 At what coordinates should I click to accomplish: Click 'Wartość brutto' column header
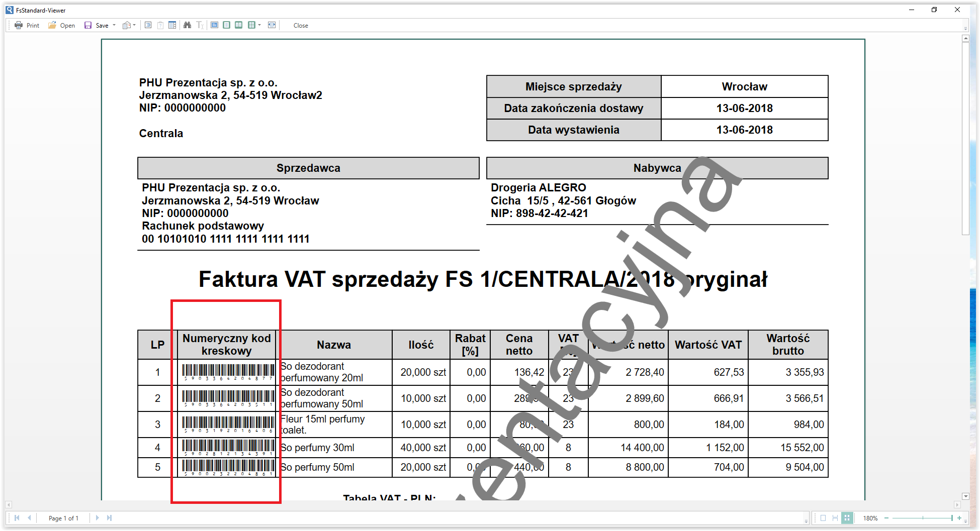click(x=788, y=345)
